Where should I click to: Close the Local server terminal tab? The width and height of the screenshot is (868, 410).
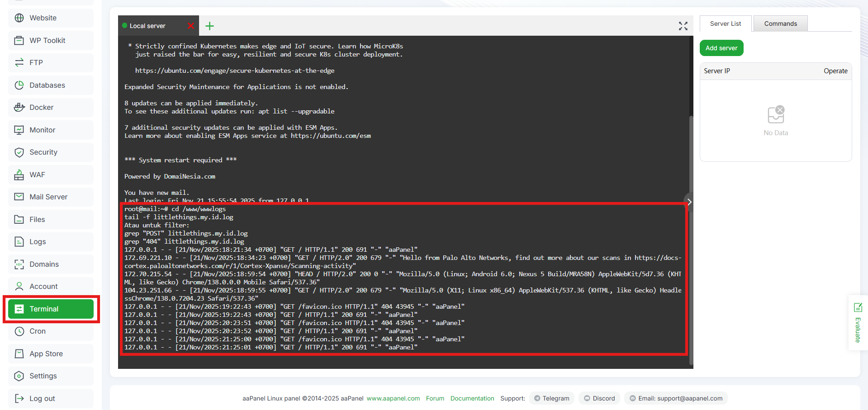coord(191,26)
